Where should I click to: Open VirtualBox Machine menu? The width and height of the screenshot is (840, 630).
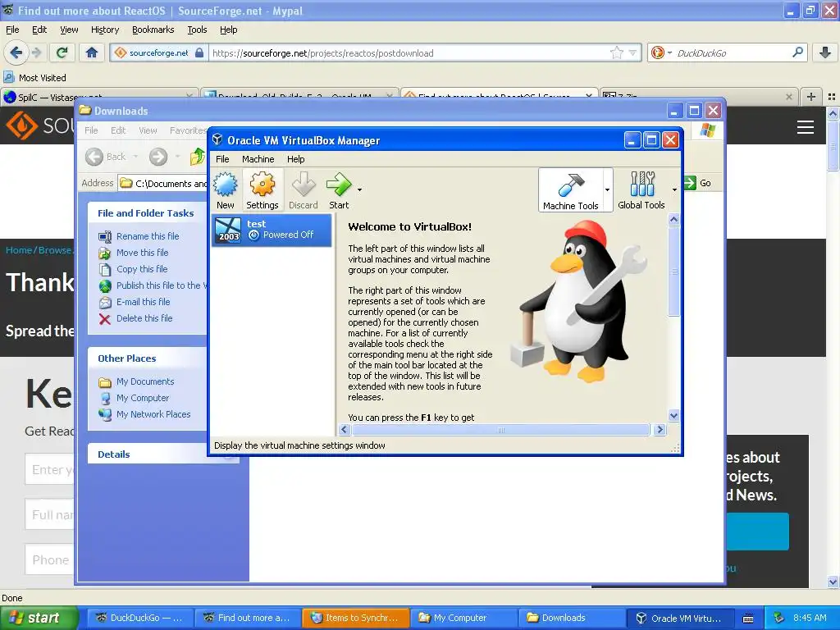(x=258, y=159)
